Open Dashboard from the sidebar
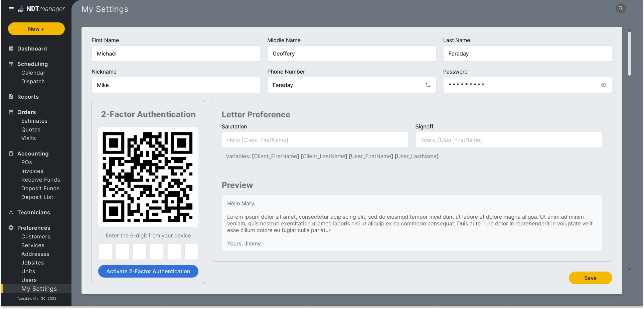This screenshot has width=644, height=309. [32, 48]
